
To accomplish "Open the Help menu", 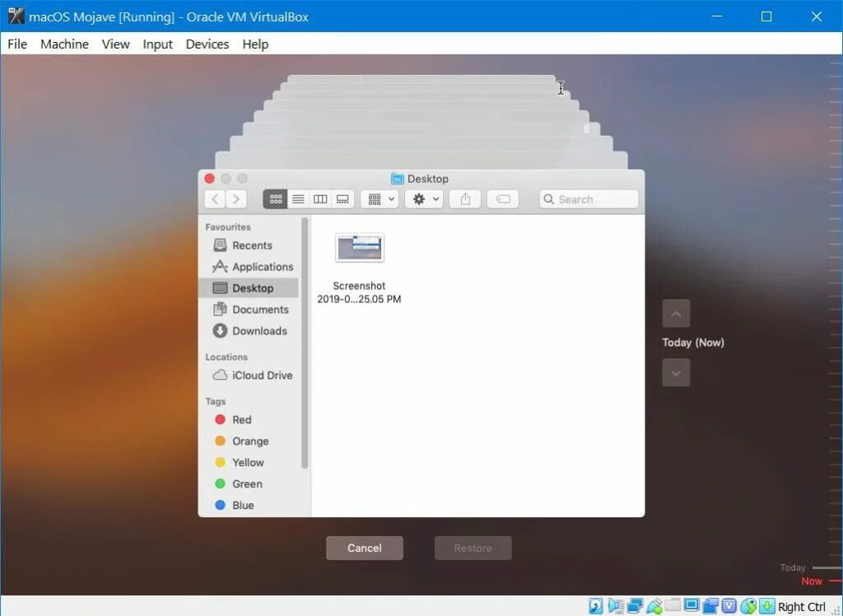I will [255, 44].
